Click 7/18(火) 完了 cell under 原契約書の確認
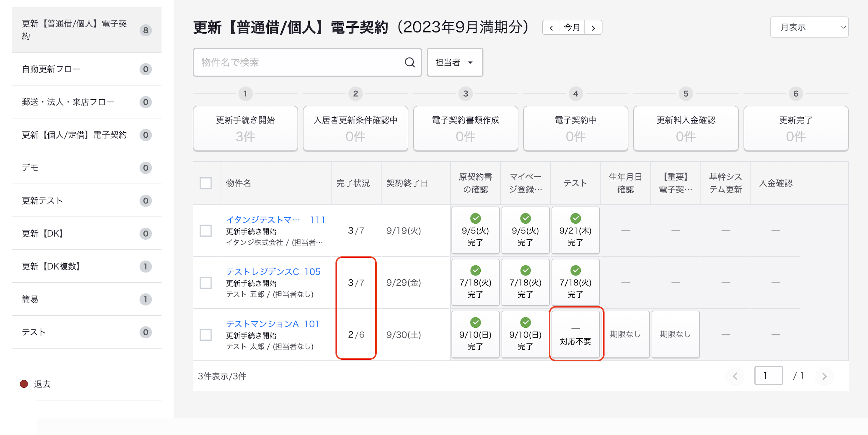 pos(475,282)
